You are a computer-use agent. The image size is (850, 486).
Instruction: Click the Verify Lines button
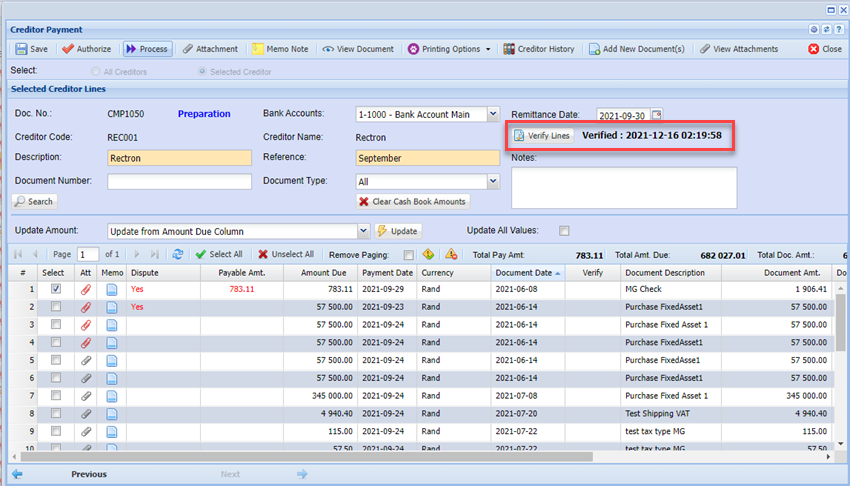click(x=543, y=136)
